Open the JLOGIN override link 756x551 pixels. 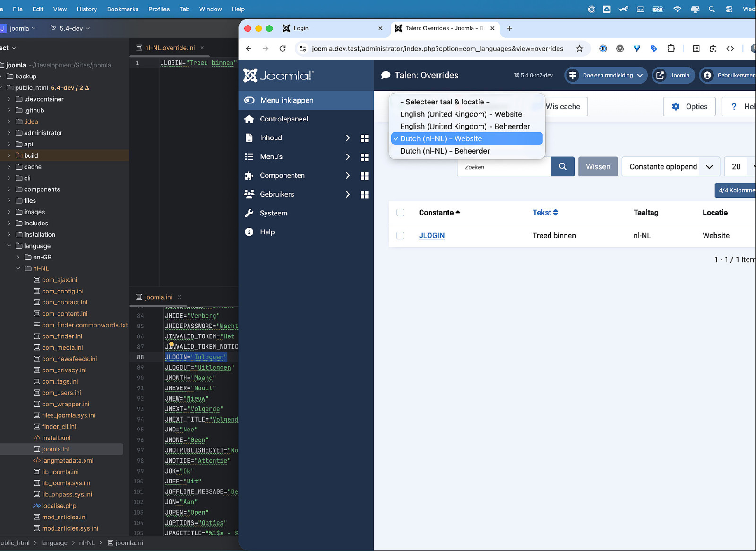pyautogui.click(x=431, y=235)
